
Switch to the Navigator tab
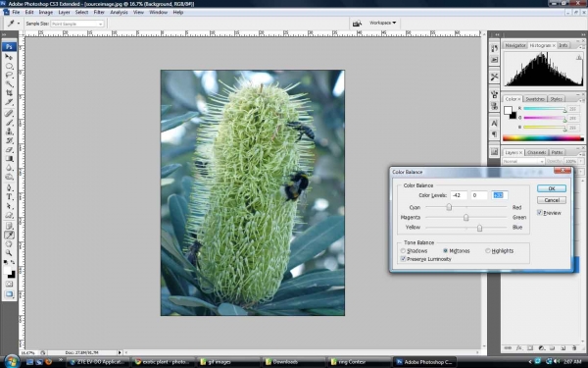pos(514,45)
